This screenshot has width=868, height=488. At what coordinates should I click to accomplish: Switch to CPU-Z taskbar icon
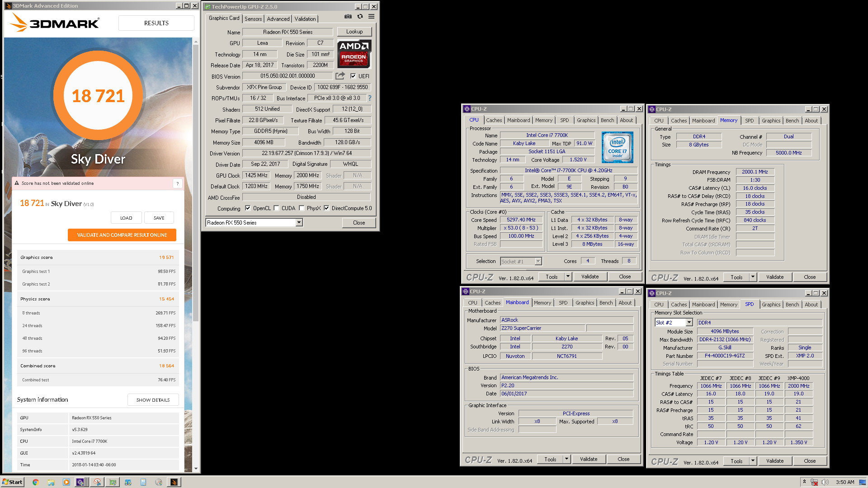pos(80,482)
